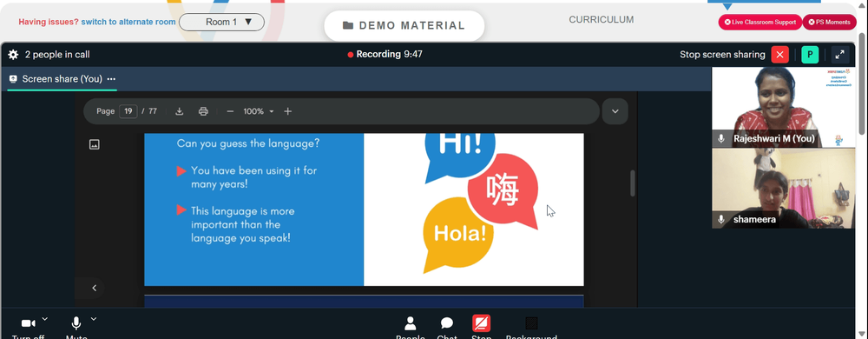This screenshot has height=339, width=868.
Task: Click the red stop screen sharing X button
Action: coord(780,54)
